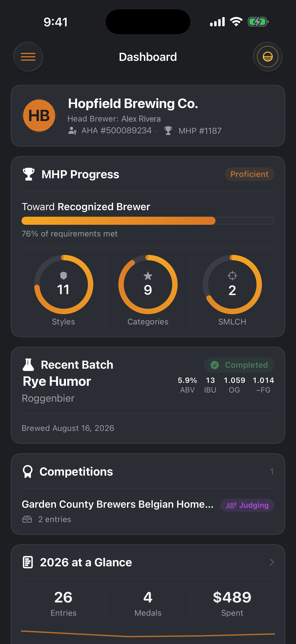Tap the Judging status badge
This screenshot has width=296, height=644.
247,505
